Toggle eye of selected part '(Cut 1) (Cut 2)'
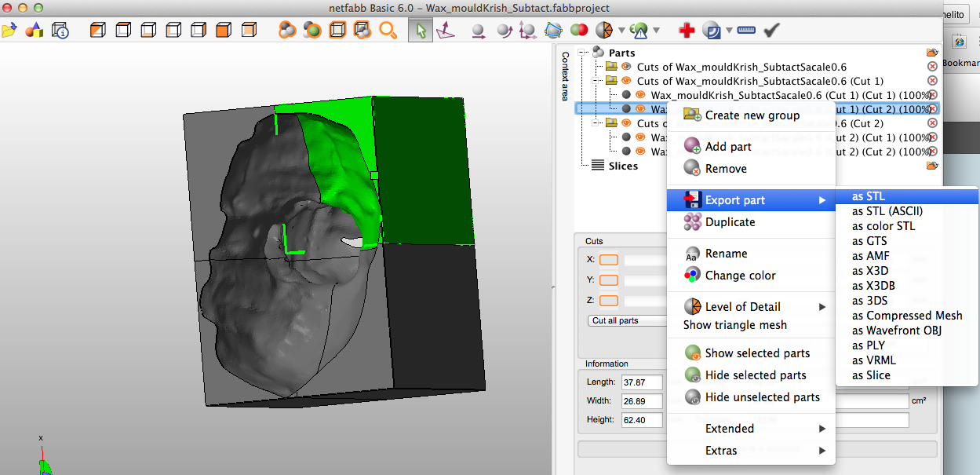 (x=640, y=109)
